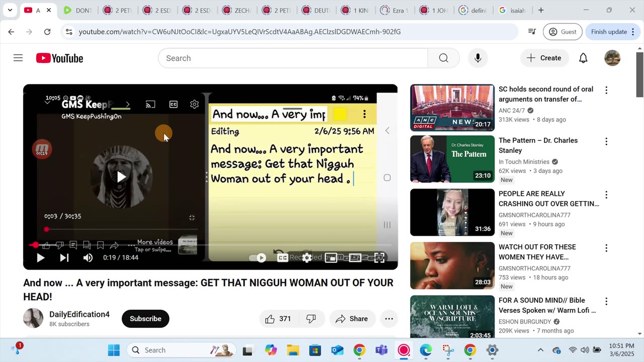Click Create button

click(x=544, y=58)
